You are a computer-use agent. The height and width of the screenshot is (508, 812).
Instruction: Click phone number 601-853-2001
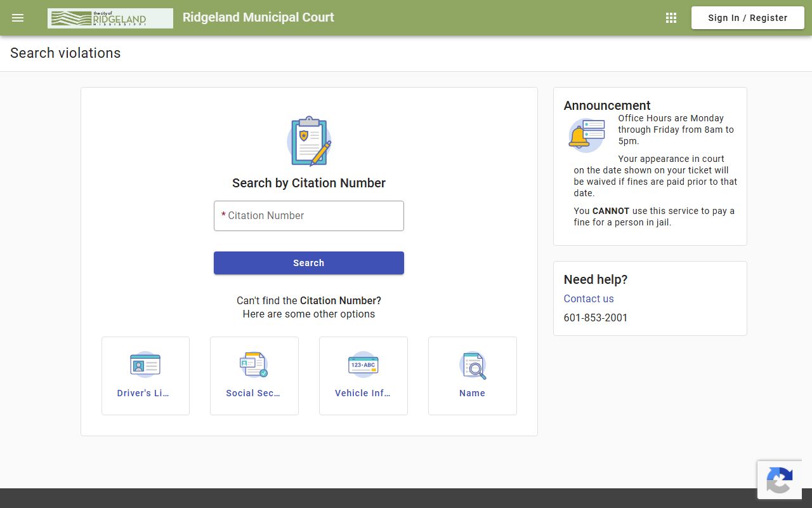(x=596, y=317)
